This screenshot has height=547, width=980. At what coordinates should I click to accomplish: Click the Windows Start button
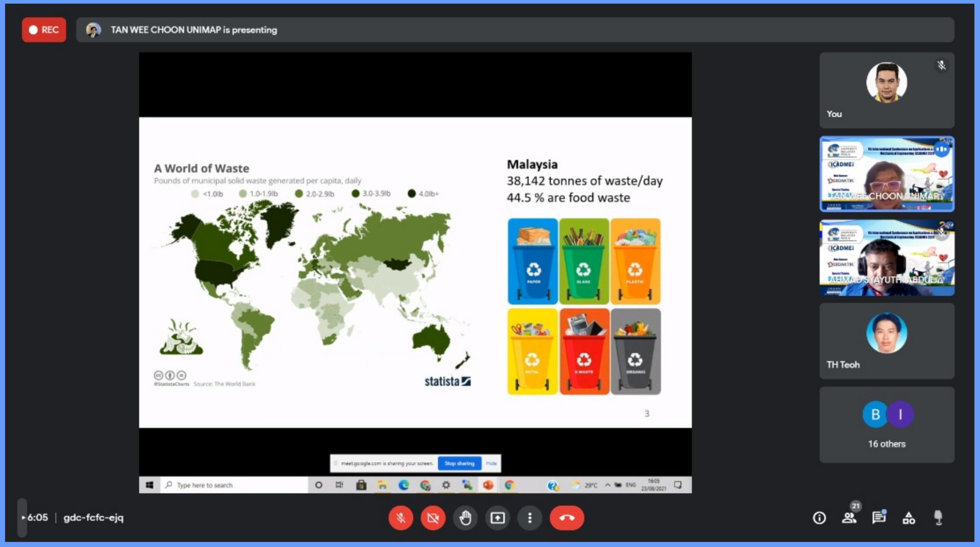tap(149, 485)
